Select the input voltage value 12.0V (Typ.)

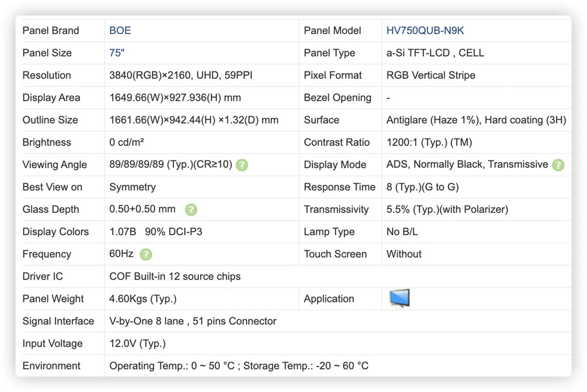[137, 343]
